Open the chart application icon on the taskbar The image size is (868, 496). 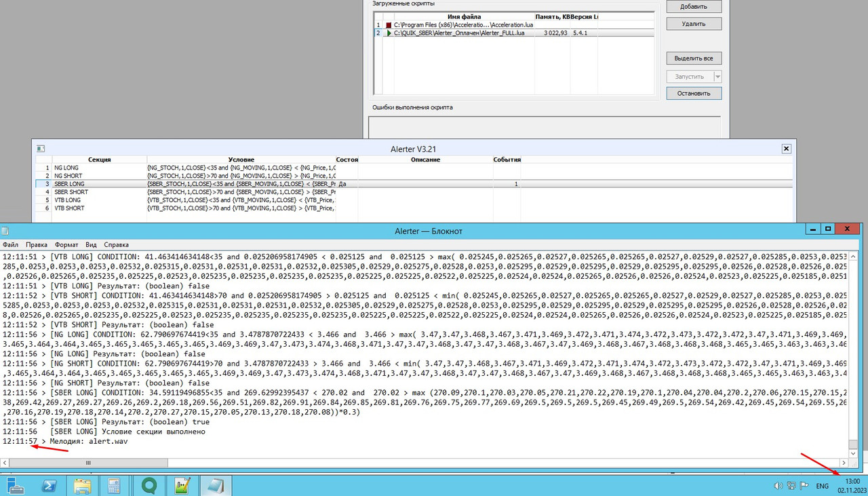pyautogui.click(x=182, y=486)
